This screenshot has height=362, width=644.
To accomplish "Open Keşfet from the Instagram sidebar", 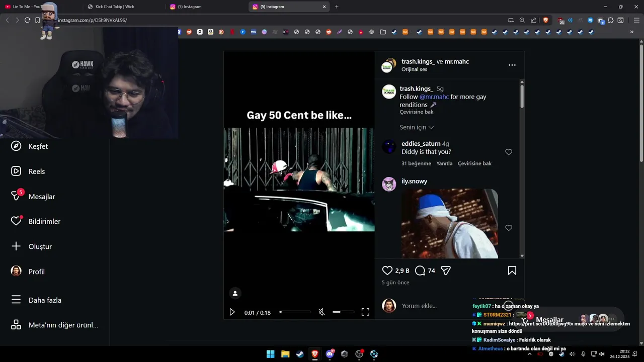I will pyautogui.click(x=29, y=146).
